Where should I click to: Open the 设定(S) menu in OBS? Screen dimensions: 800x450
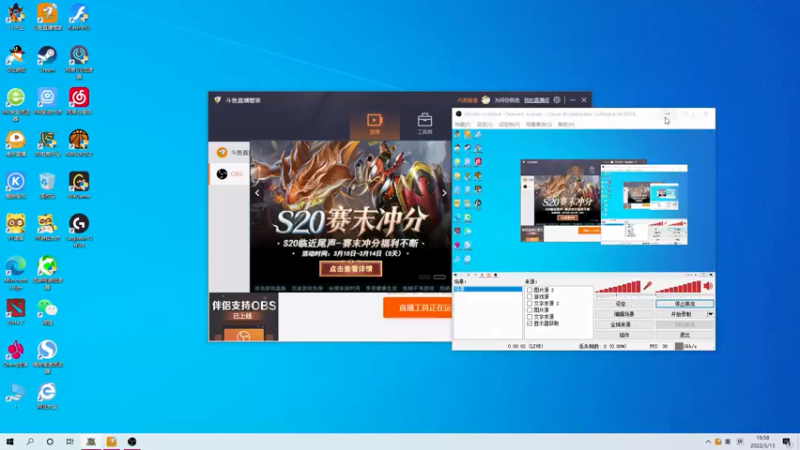point(485,124)
